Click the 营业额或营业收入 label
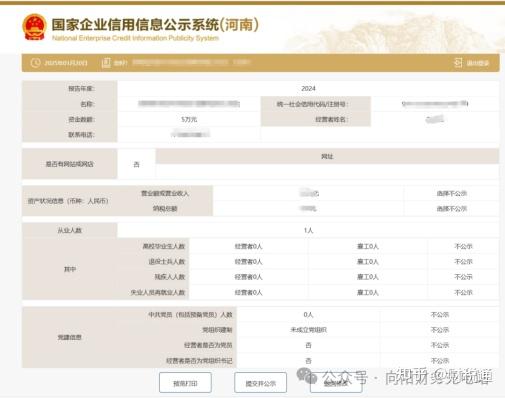Screen dimensions: 505x398 pyautogui.click(x=165, y=193)
